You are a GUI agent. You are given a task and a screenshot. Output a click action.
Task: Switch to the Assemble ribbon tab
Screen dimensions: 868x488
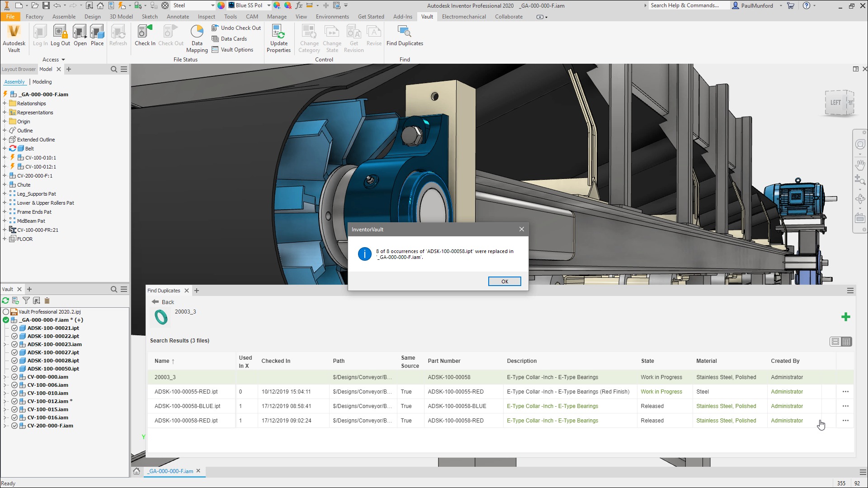64,17
